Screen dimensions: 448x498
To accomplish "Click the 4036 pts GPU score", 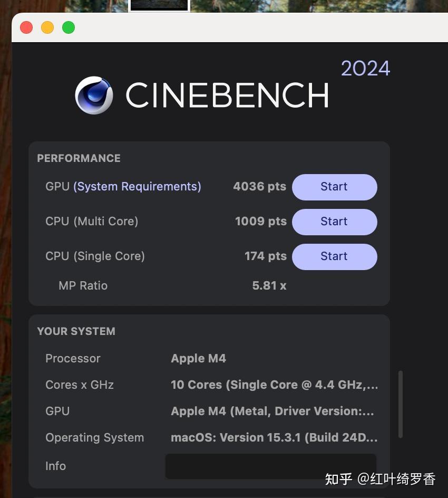I will point(259,186).
